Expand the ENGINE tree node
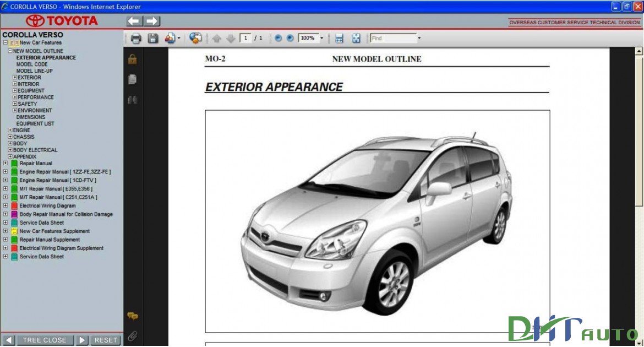Screen dimensions: 644x347 (x=10, y=130)
